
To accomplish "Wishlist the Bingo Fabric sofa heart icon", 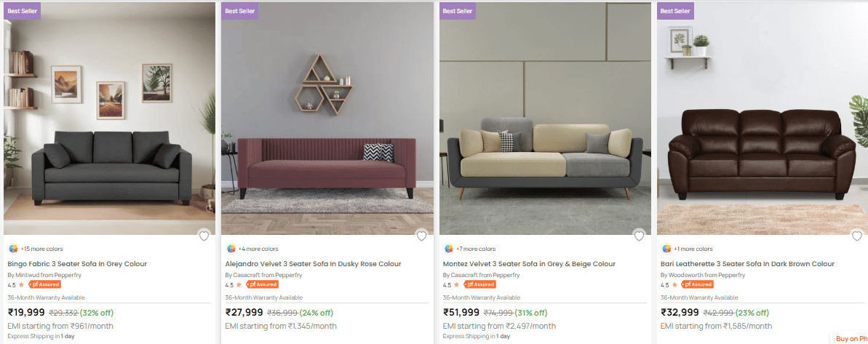I will tap(204, 236).
